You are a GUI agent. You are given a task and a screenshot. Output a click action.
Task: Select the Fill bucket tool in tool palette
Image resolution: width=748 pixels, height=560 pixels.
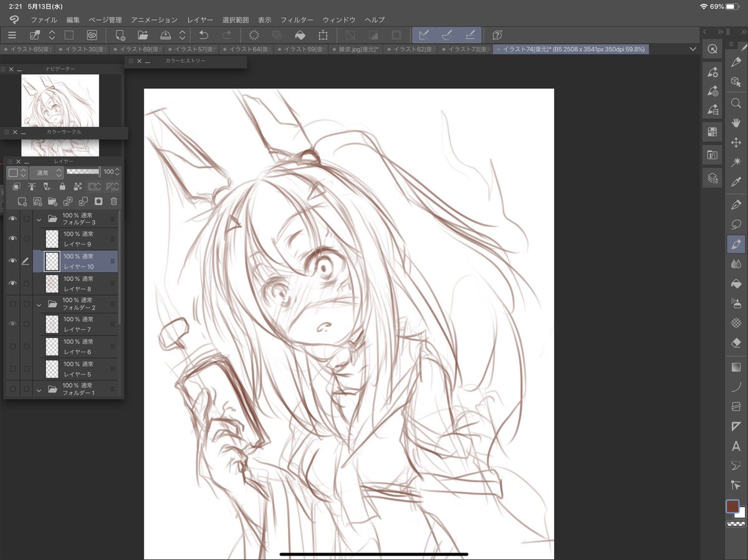point(736,283)
